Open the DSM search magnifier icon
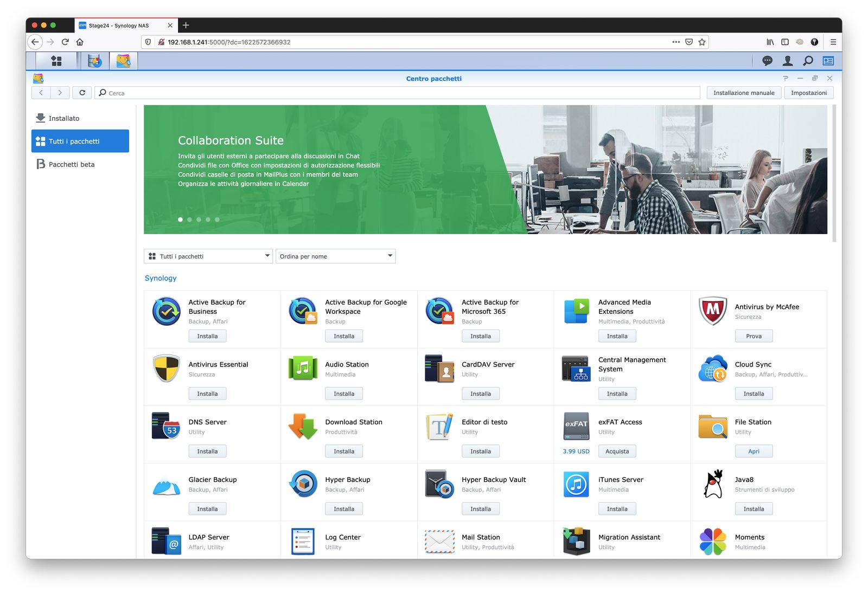Screen dimensions: 868x593 tap(808, 61)
